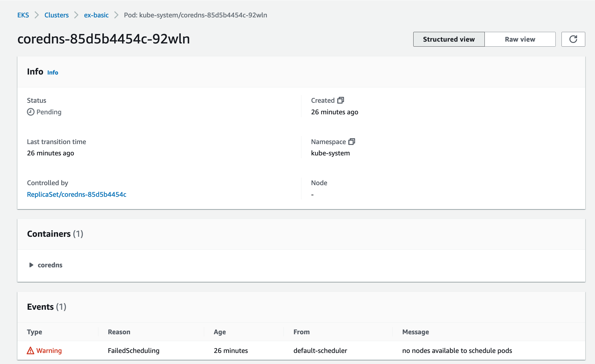Copy the Namespace value with the copy icon
The image size is (595, 364).
[x=352, y=142]
